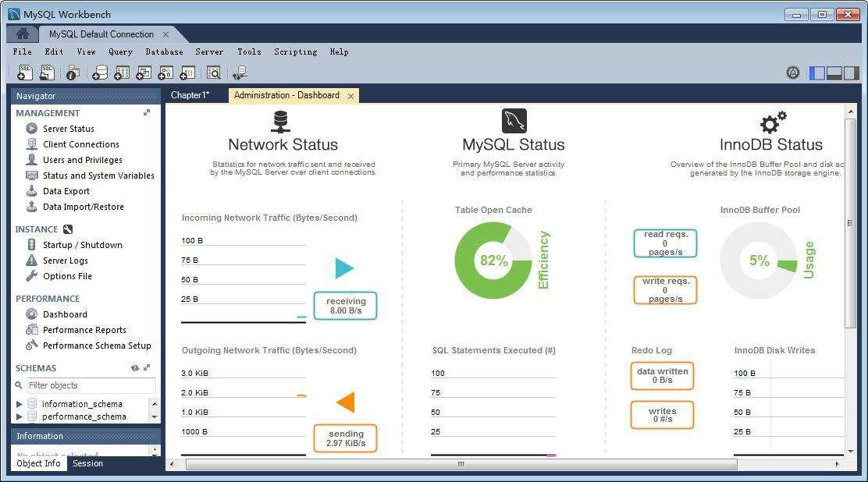Click the InnoDB Buffer Pool usage donut chart
The height and width of the screenshot is (482, 868).
pos(759,260)
